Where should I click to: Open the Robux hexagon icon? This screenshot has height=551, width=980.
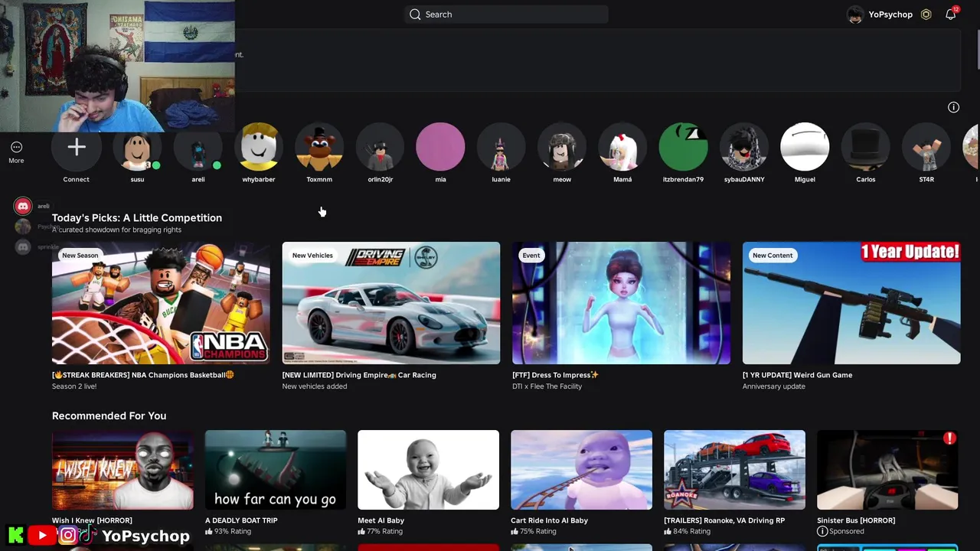(926, 15)
